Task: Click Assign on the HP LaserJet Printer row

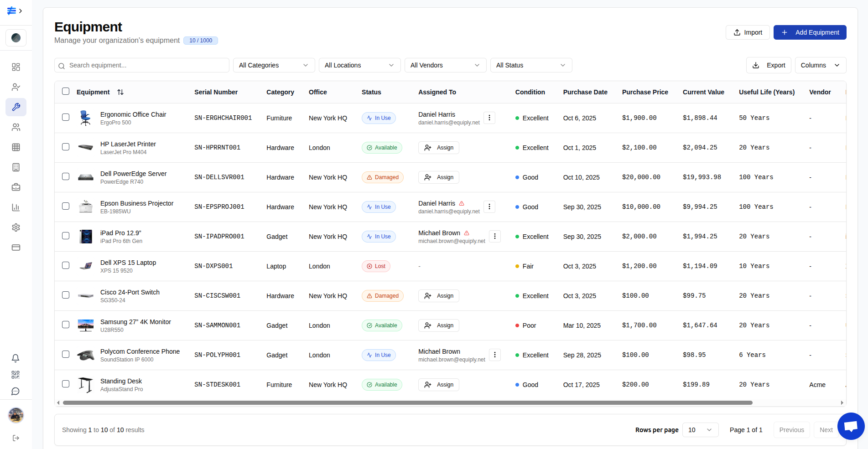Action: point(438,147)
